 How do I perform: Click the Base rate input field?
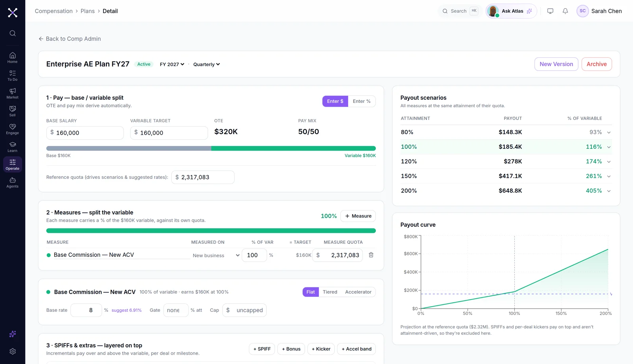click(x=86, y=310)
